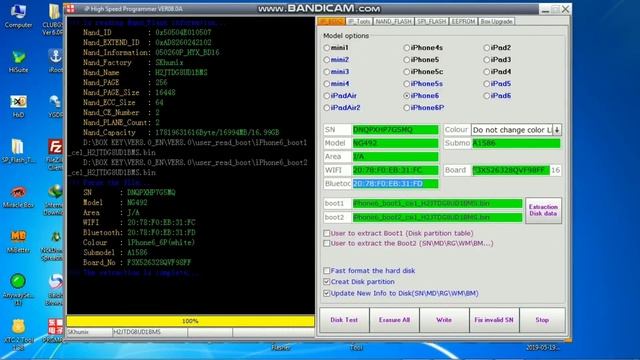Open the AnywaySi green desktop icon

point(18,289)
